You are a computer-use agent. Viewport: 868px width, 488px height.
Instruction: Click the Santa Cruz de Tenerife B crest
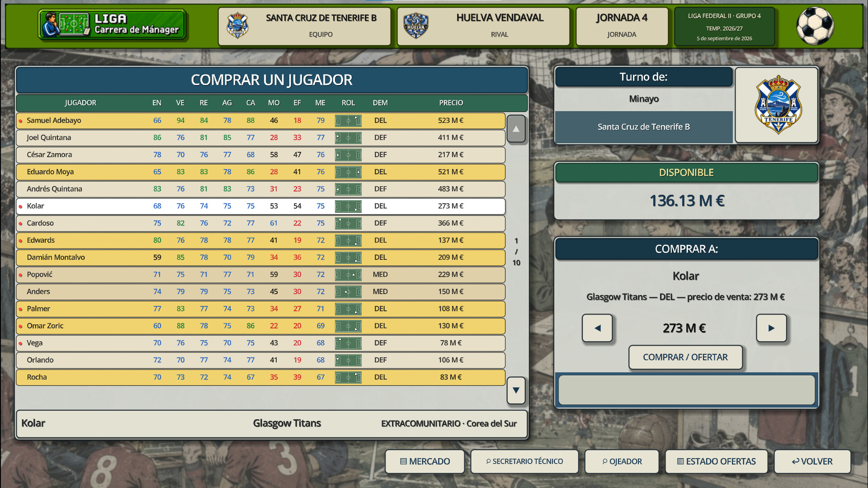point(237,25)
